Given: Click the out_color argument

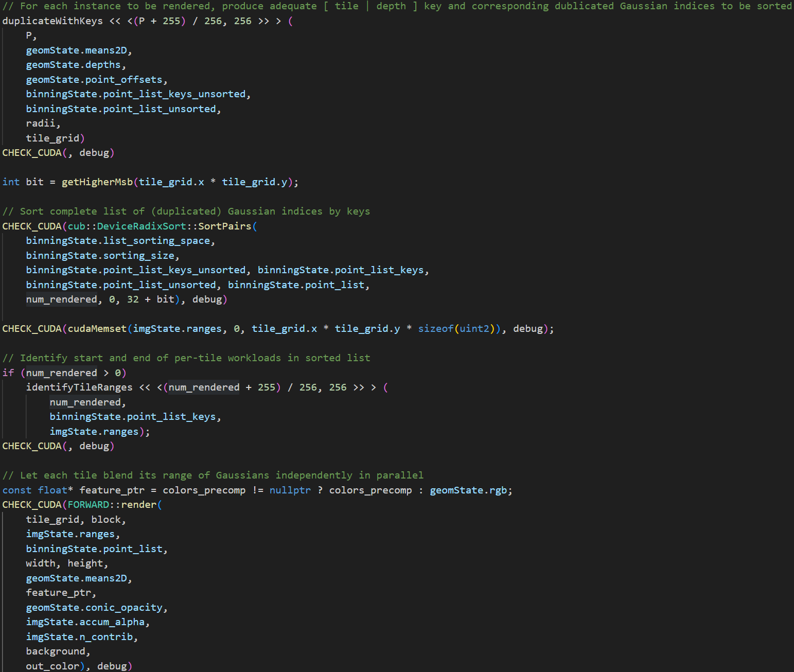Looking at the screenshot, I should point(52,666).
